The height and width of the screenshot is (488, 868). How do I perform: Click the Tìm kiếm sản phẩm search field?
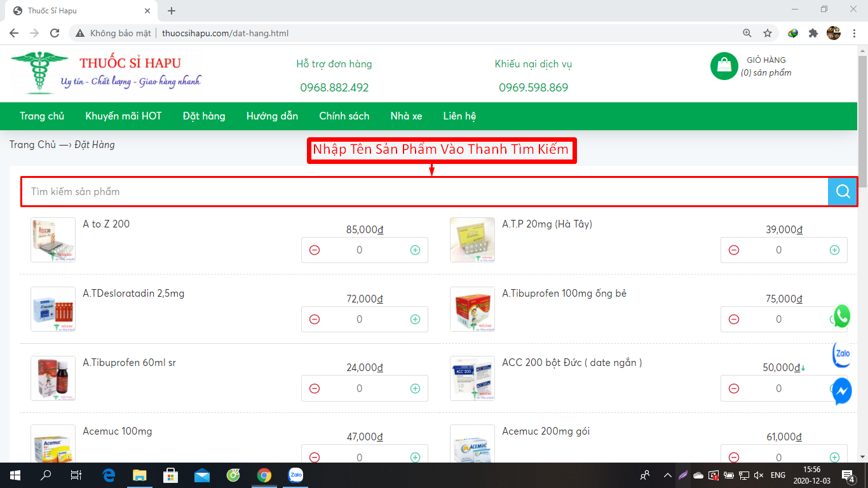tap(425, 192)
